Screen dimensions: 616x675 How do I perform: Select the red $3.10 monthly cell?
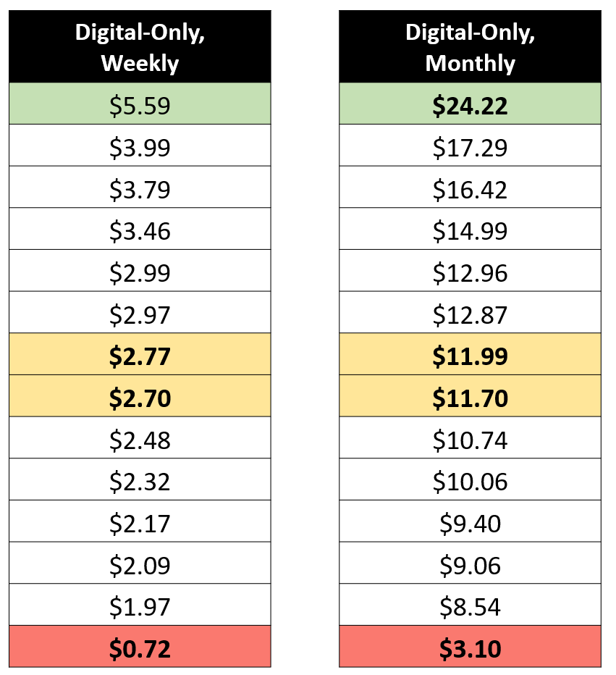click(x=470, y=649)
